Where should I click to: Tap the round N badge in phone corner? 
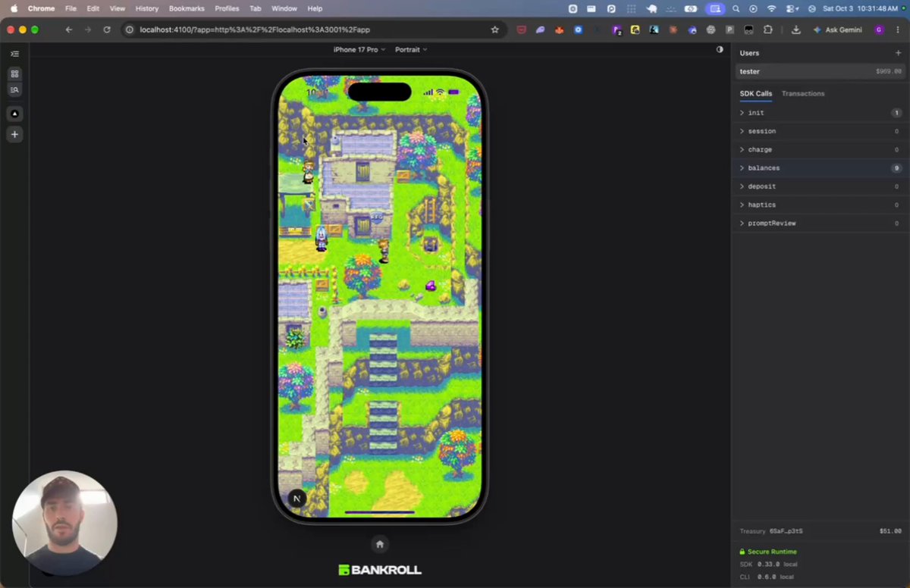pos(297,498)
